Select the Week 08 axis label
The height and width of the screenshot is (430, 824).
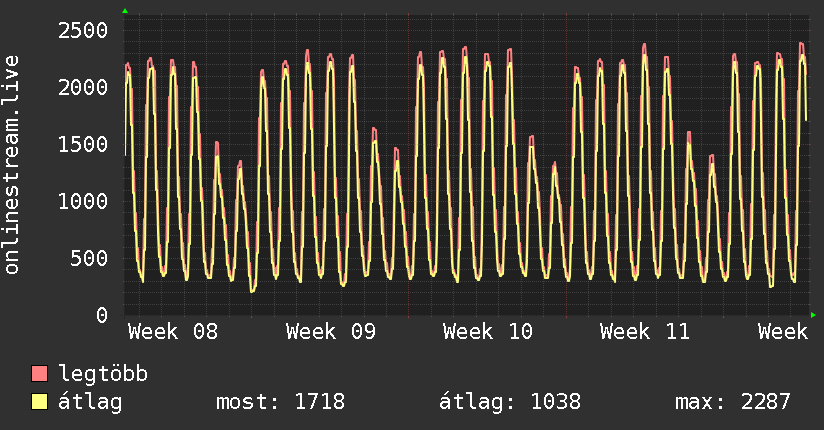(173, 332)
